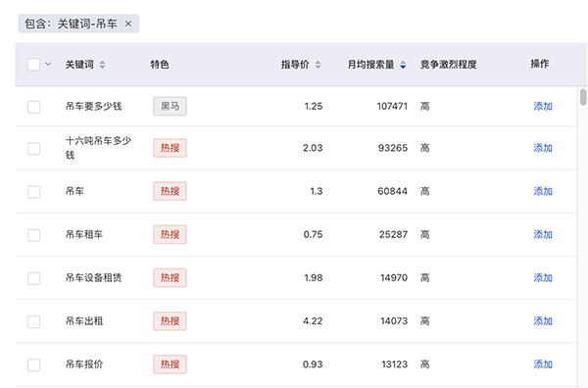Click the 热搜 tag in the 吊车出租 row
588x388 pixels.
tap(170, 321)
